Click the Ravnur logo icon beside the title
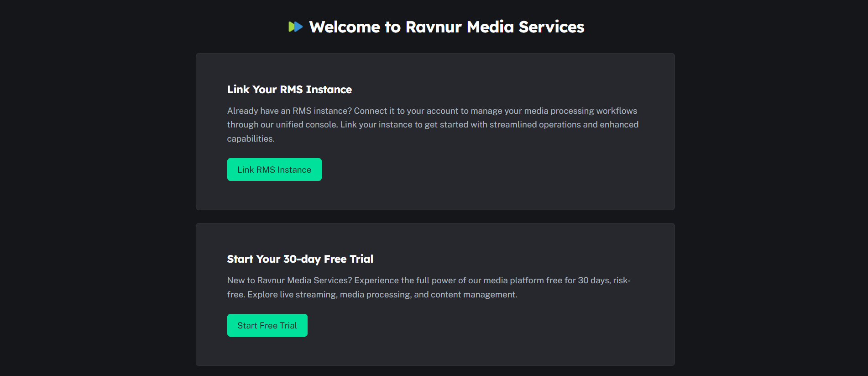The image size is (868, 376). tap(295, 27)
